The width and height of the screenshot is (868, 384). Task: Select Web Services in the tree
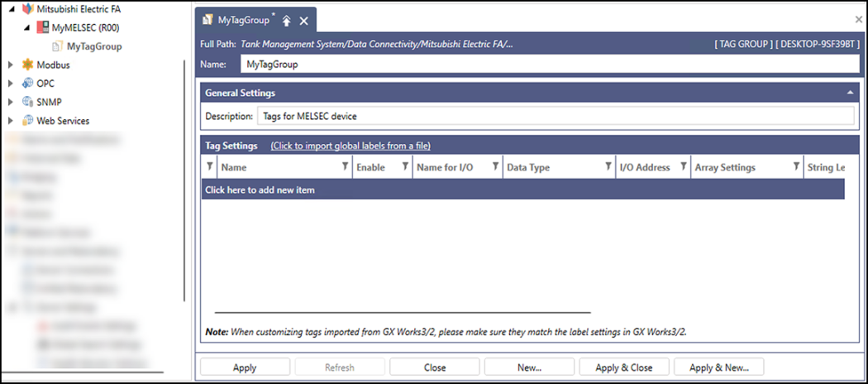coord(63,121)
